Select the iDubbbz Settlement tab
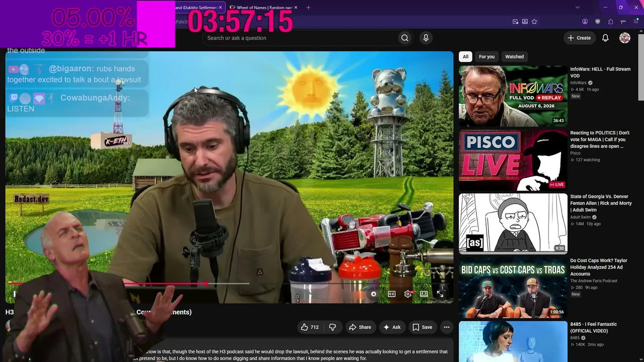The image size is (644, 362). coord(199,8)
